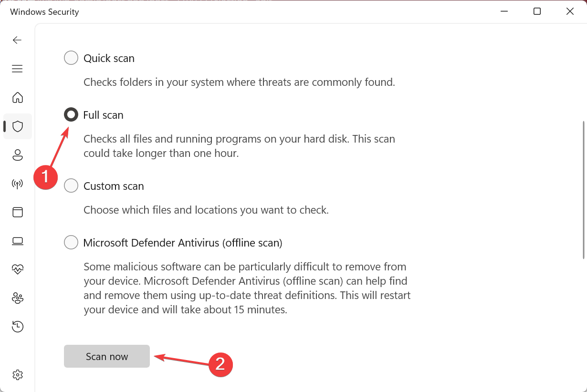Image resolution: width=587 pixels, height=392 pixels.
Task: Select the Custom scan radio button
Action: click(x=71, y=186)
